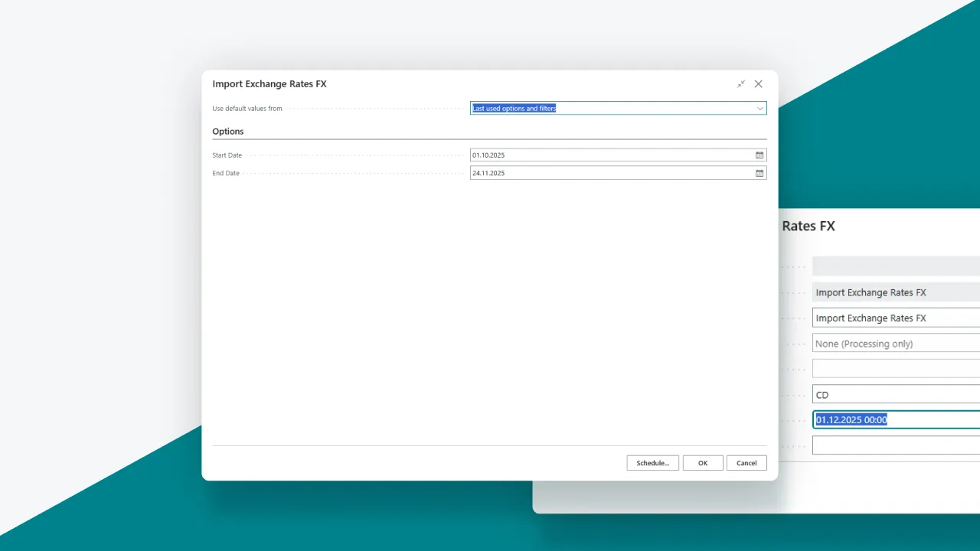This screenshot has height=551, width=980.
Task: Shrink the dialog using the collapse arrows icon
Action: [x=741, y=84]
